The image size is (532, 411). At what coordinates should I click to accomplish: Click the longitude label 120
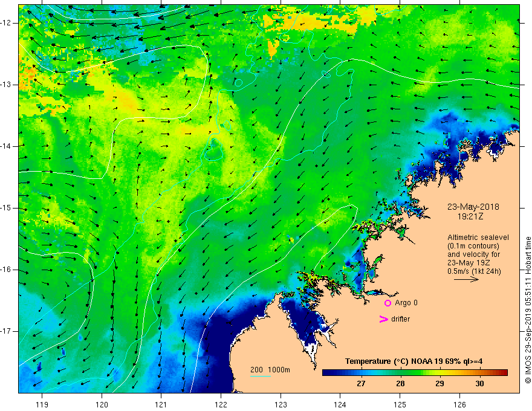click(x=102, y=404)
